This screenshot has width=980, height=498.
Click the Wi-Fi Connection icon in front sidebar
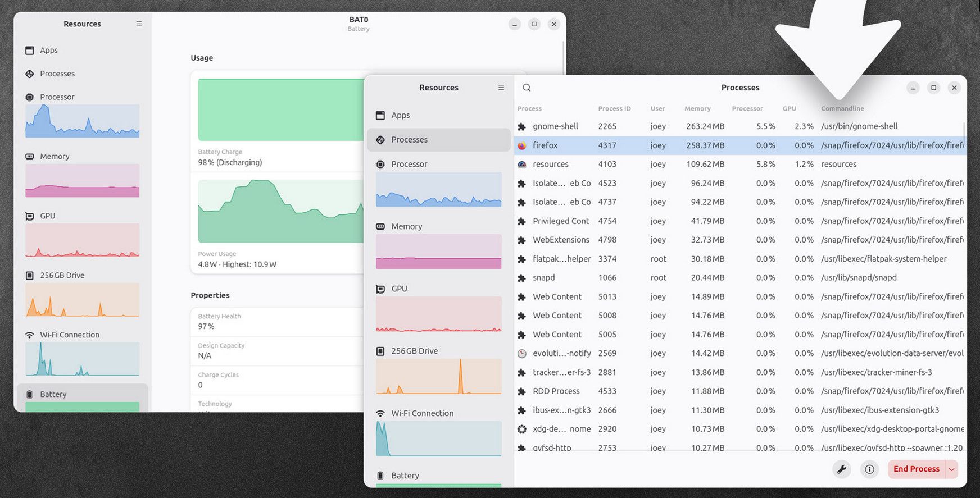point(380,413)
